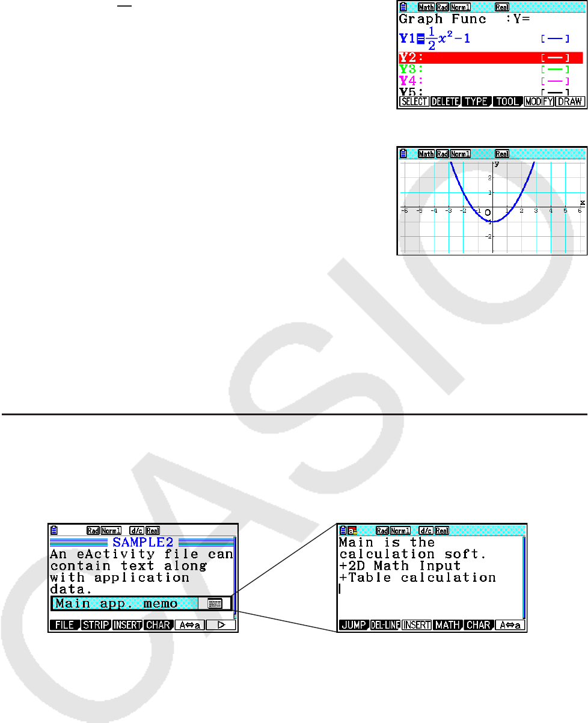Click Real indicator in Graph Func status bar
588x723 pixels.
coord(502,7)
